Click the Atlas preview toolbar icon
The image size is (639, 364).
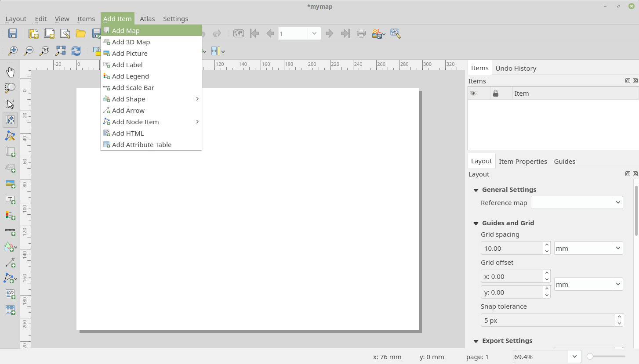(239, 33)
